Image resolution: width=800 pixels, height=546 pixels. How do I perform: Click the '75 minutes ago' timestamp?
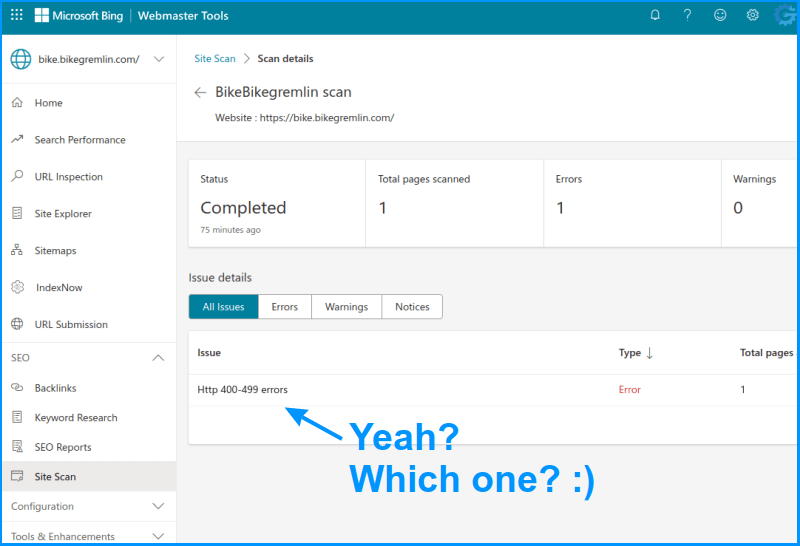231,230
